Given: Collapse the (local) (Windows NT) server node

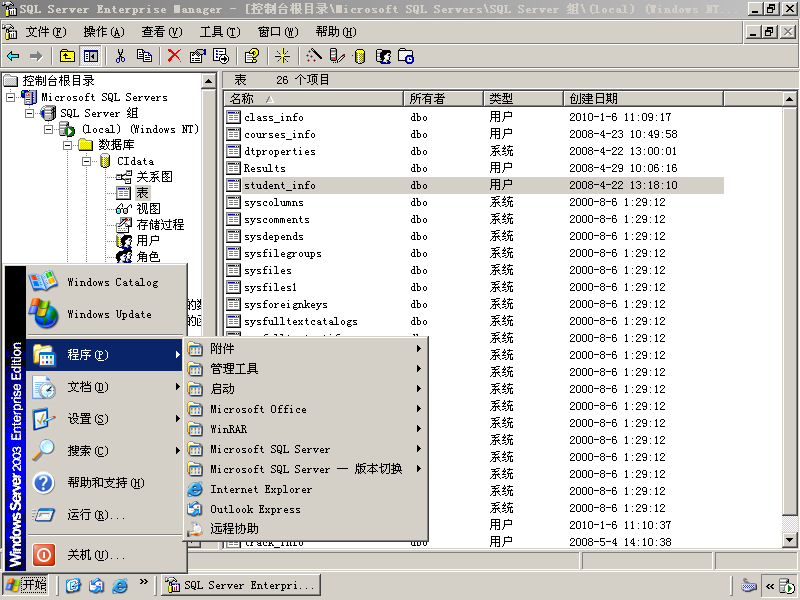Looking at the screenshot, I should pos(49,129).
